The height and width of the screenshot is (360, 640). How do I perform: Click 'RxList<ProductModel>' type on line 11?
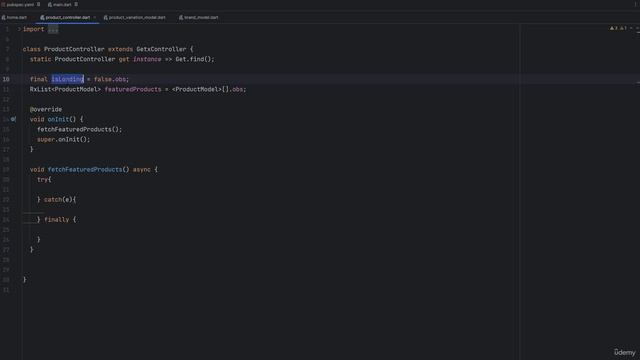pyautogui.click(x=65, y=89)
